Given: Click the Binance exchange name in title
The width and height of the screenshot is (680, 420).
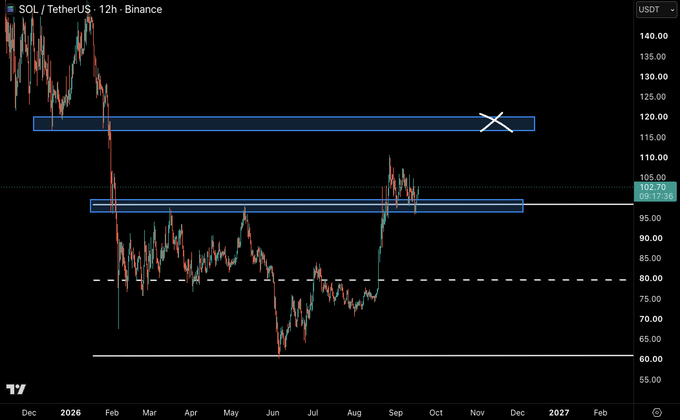Looking at the screenshot, I should click(x=143, y=9).
